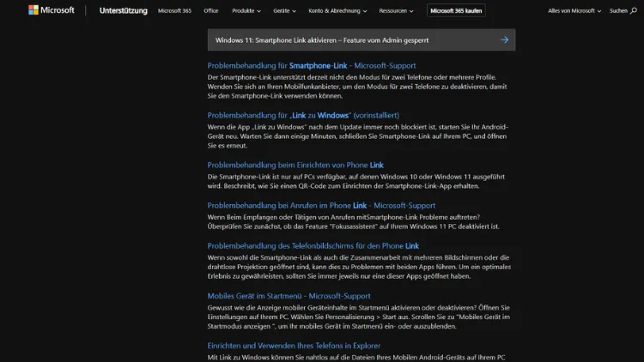Open Problembehandlung des Telefonbildschirms result

(313, 246)
